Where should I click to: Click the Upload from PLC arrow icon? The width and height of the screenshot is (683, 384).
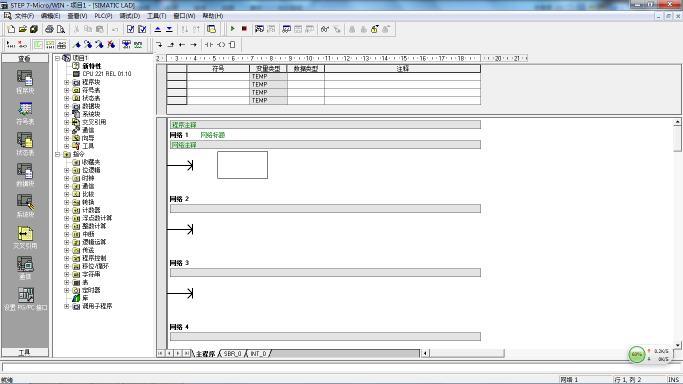158,29
